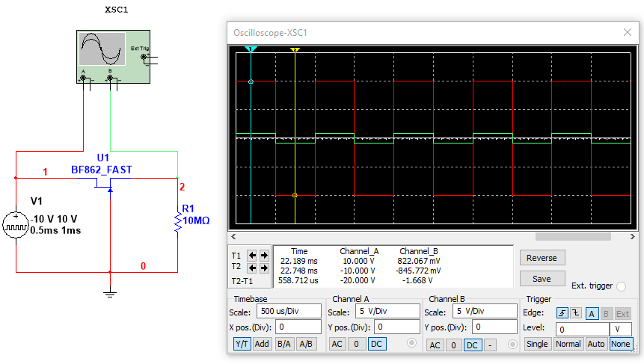Viewport: 644px width, 364px height.
Task: Click node label 1 in schematic
Action: [x=45, y=172]
